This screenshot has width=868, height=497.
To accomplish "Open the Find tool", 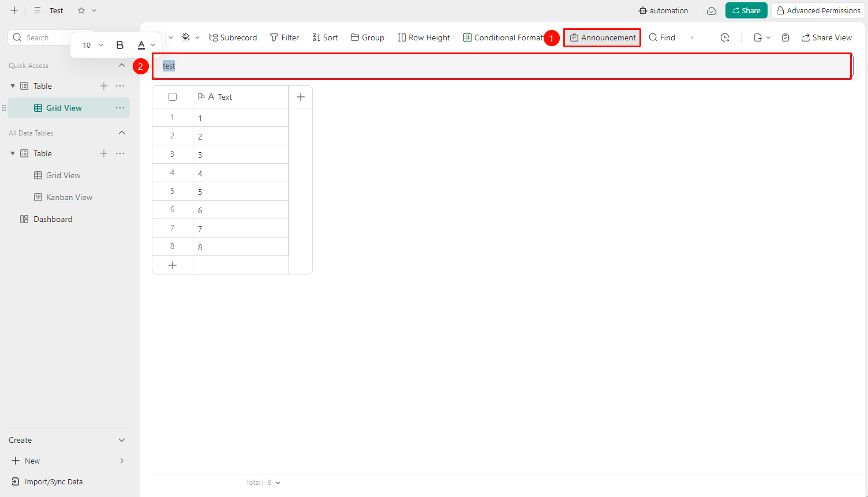I will 662,37.
